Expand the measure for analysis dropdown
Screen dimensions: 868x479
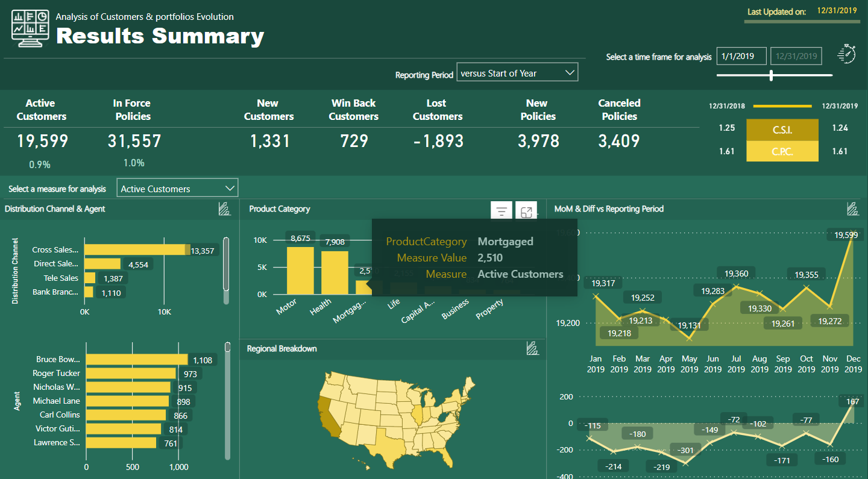(x=178, y=189)
